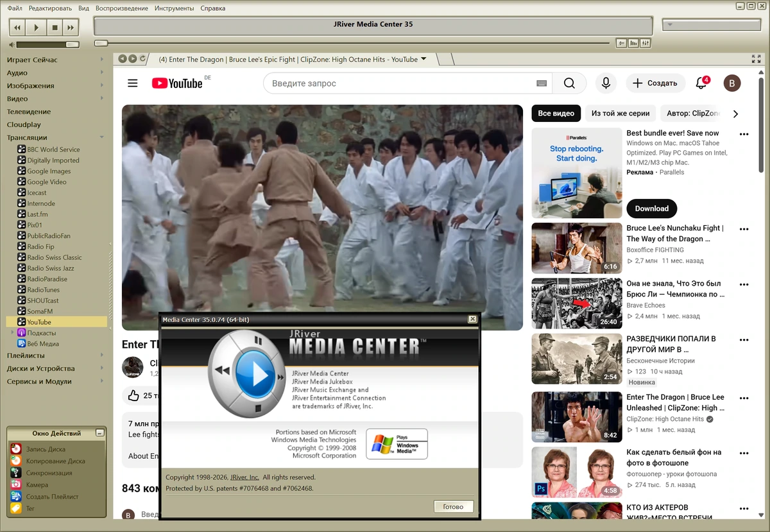Open the DSP equalizer sliders icon
This screenshot has width=770, height=532.
pyautogui.click(x=646, y=43)
